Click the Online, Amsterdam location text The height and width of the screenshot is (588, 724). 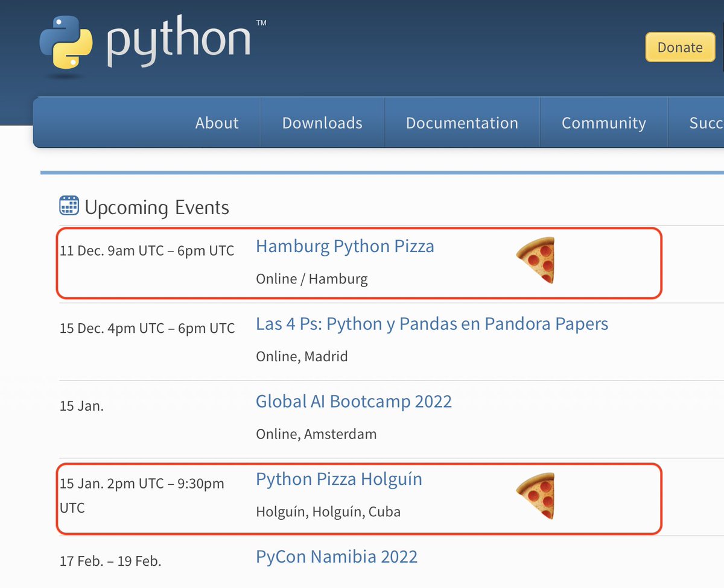[316, 434]
